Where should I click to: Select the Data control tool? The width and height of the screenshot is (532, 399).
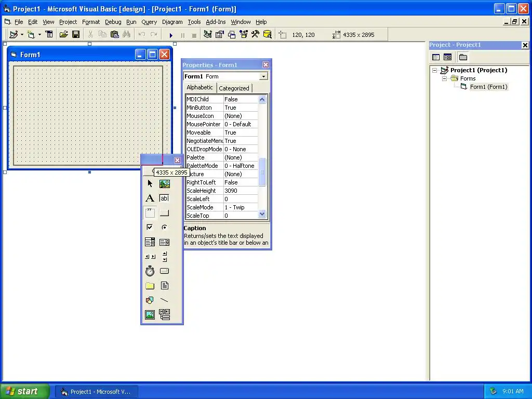click(165, 315)
